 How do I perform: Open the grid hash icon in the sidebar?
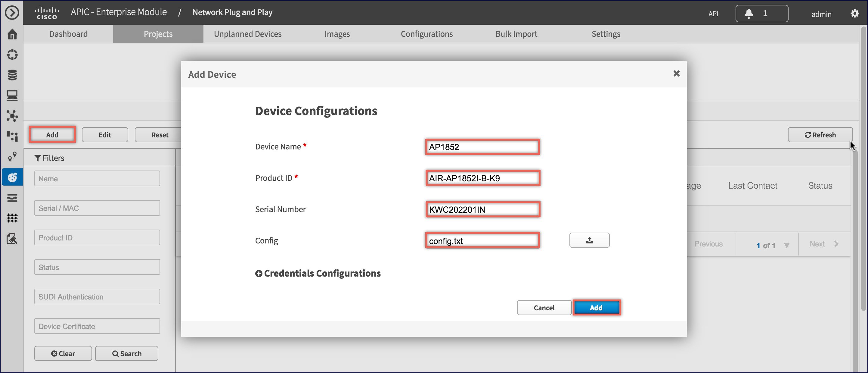pyautogui.click(x=12, y=218)
